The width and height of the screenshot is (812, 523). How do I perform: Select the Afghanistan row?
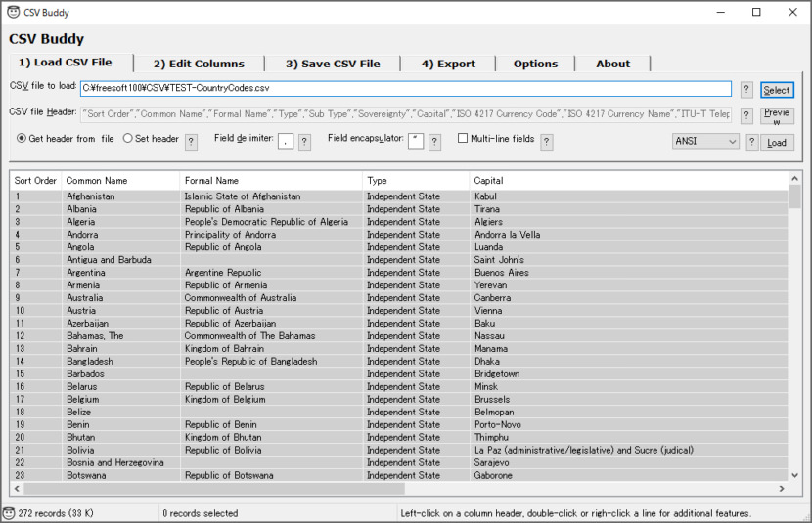tap(399, 196)
